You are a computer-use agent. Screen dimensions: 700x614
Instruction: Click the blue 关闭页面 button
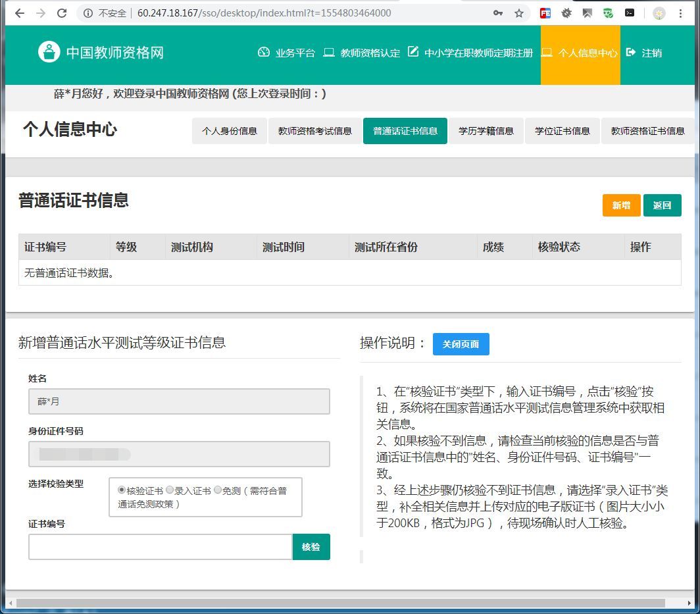pos(461,344)
